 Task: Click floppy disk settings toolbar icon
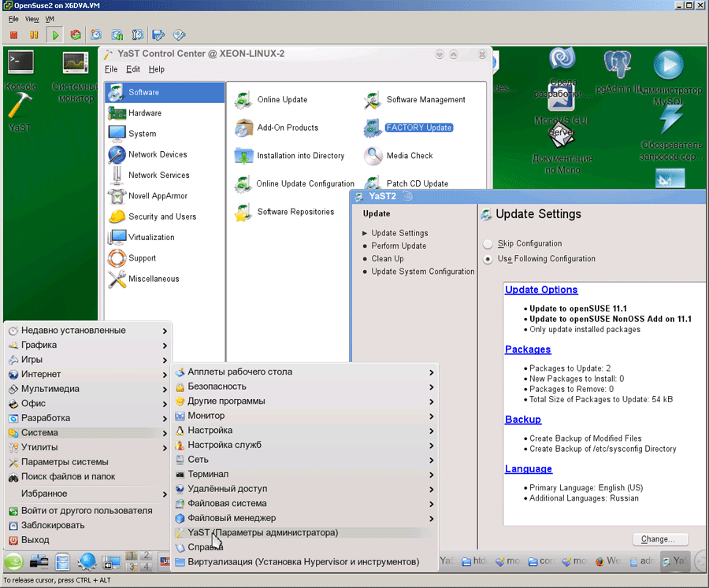point(158,35)
